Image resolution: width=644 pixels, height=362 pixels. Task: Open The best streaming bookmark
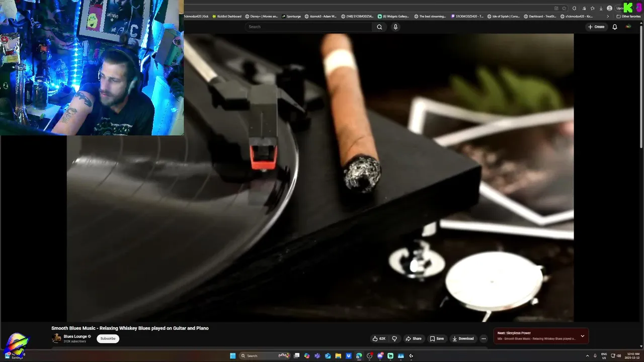click(430, 16)
